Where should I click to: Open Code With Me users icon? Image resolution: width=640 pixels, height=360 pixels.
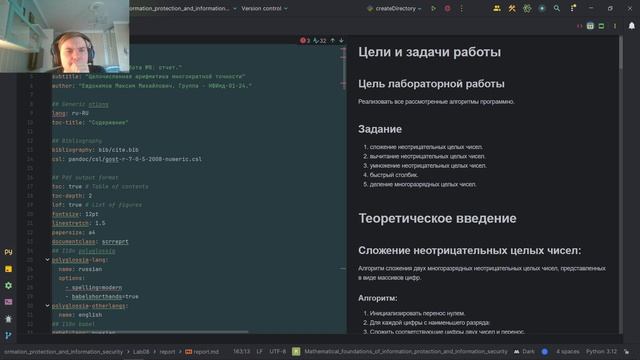coord(497,8)
